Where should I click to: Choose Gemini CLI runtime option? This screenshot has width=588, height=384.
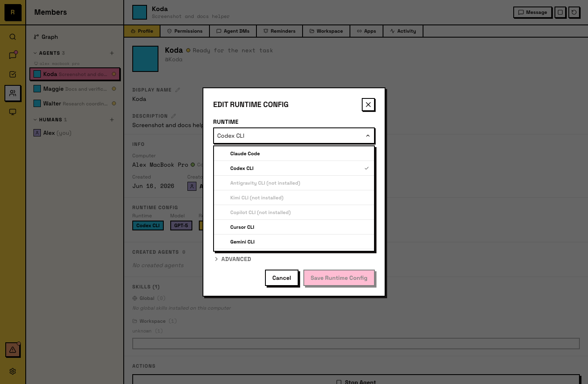[294, 242]
